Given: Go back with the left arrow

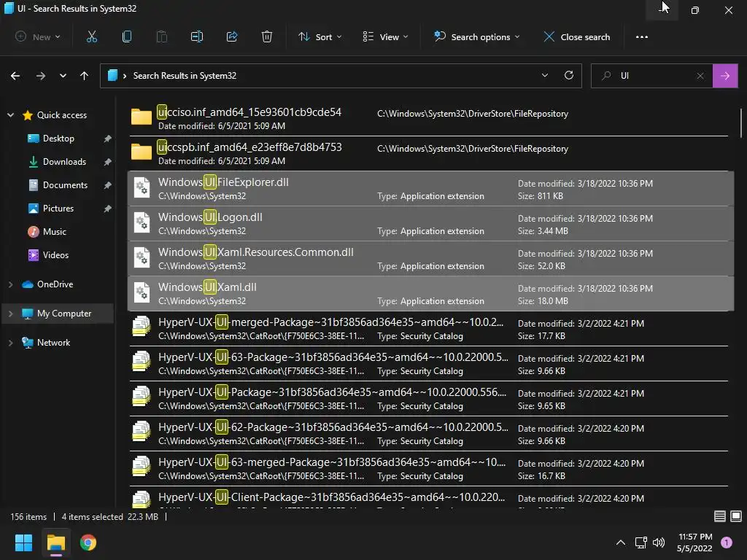Looking at the screenshot, I should pos(15,76).
